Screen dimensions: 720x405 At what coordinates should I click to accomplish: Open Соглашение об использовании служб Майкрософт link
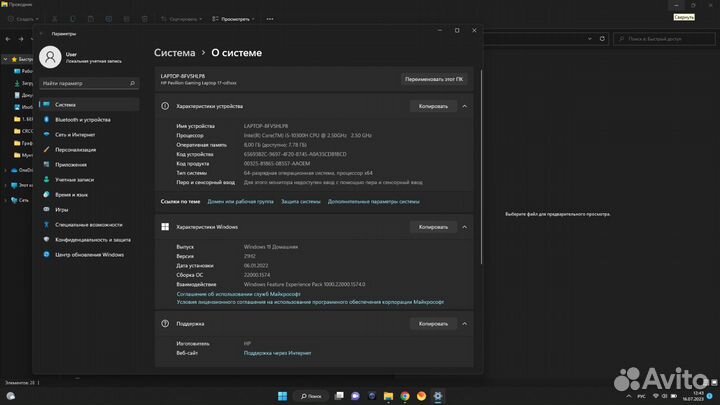coord(238,294)
